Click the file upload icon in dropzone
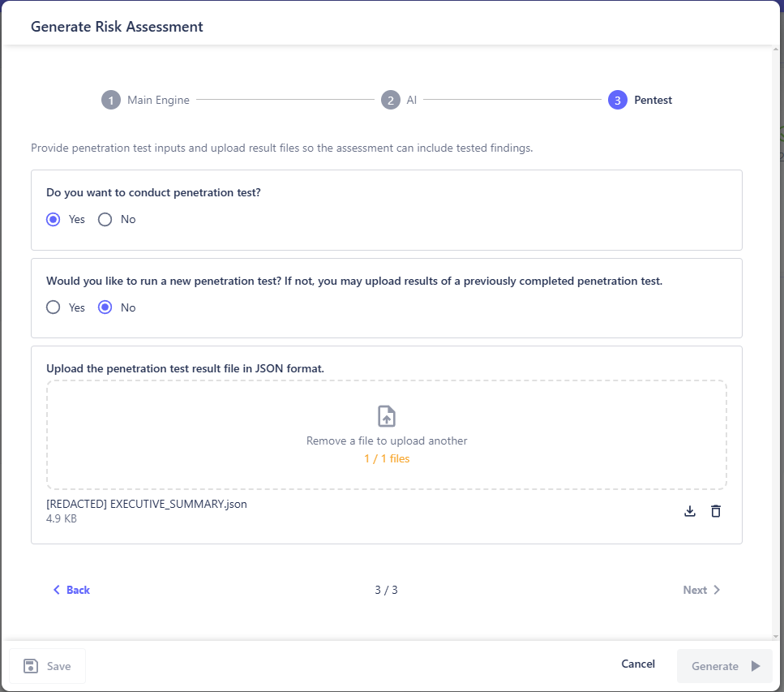This screenshot has height=692, width=784. tap(386, 416)
